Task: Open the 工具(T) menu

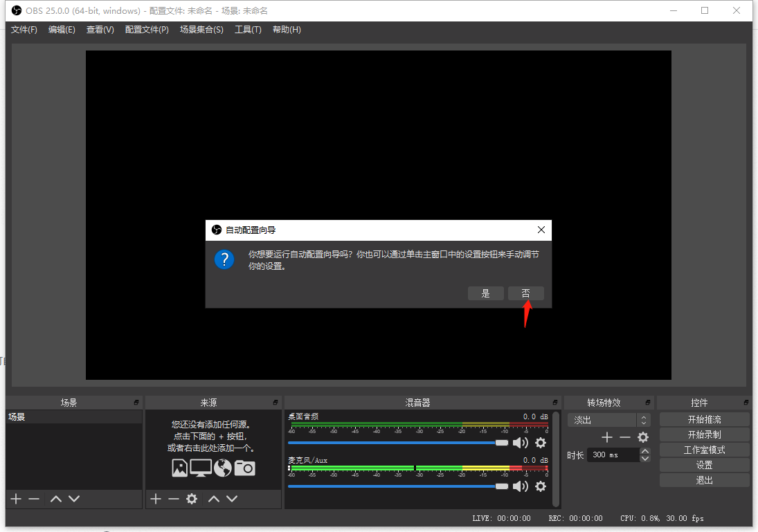Action: [x=248, y=30]
